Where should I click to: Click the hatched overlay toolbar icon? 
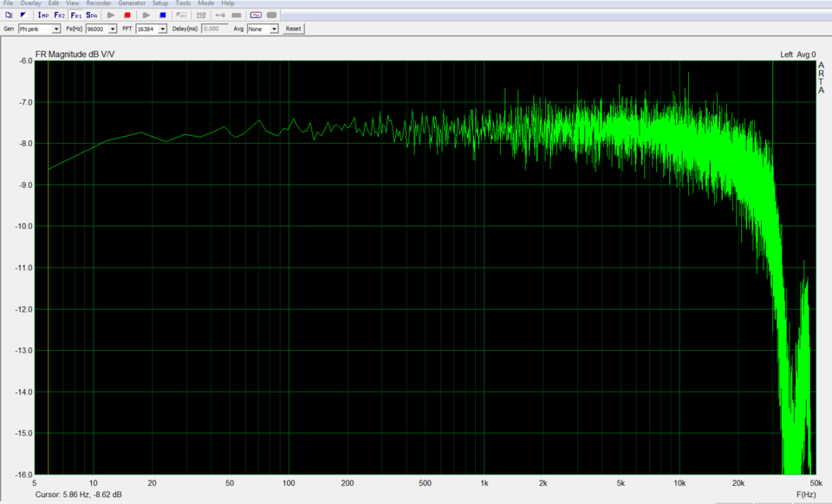coord(201,16)
